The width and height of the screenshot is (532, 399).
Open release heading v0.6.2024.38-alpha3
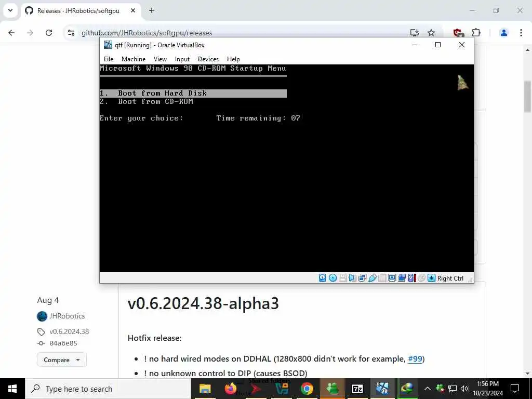point(203,303)
